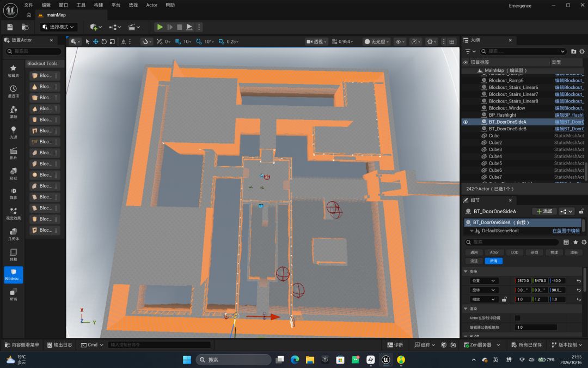
Task: Open the 文件 menu
Action: click(28, 5)
